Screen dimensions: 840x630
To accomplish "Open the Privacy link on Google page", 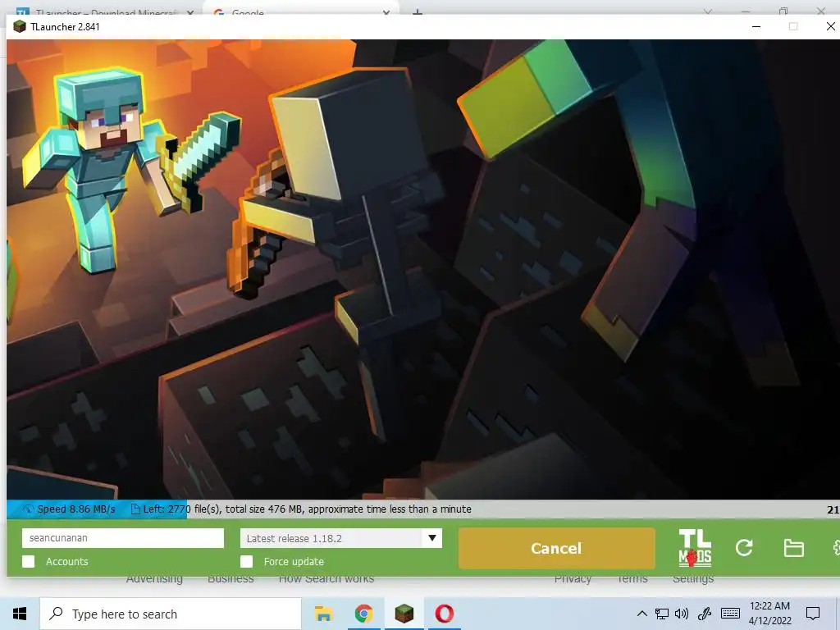I will 573,579.
